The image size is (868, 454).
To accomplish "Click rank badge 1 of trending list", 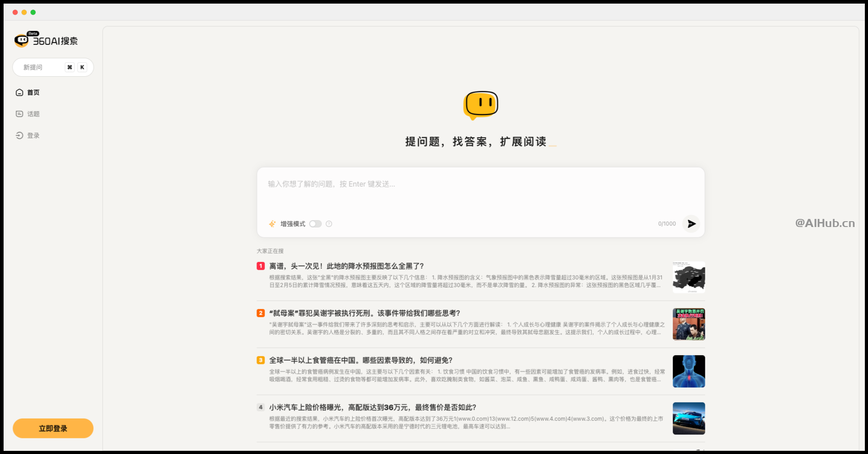I will pyautogui.click(x=260, y=266).
